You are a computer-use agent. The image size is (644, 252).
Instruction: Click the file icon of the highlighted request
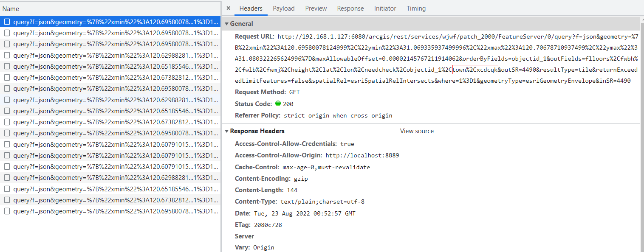pyautogui.click(x=7, y=22)
